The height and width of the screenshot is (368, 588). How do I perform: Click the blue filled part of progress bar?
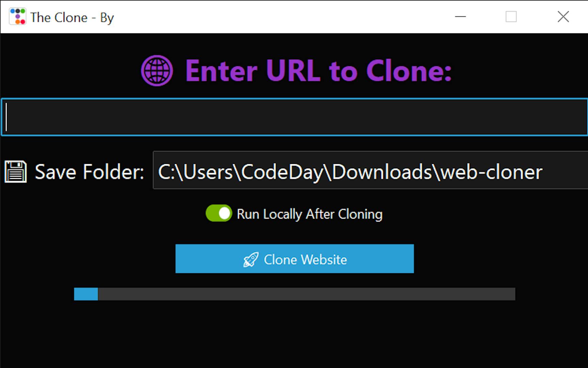[x=86, y=294]
